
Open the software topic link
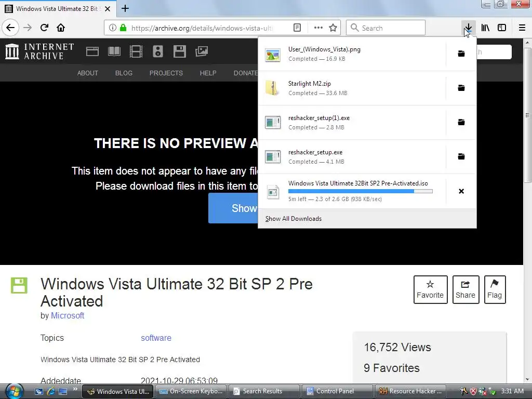156,338
